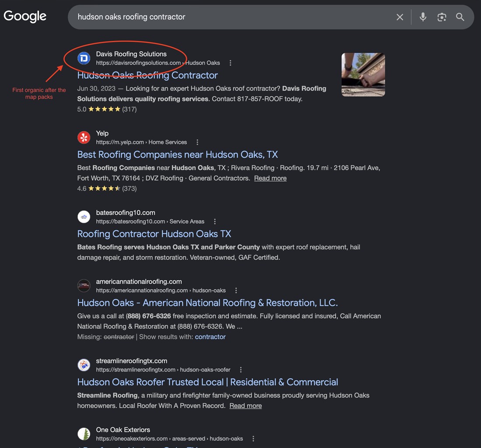Clear the search query with the X icon
Screen dimensions: 481x448
399,17
